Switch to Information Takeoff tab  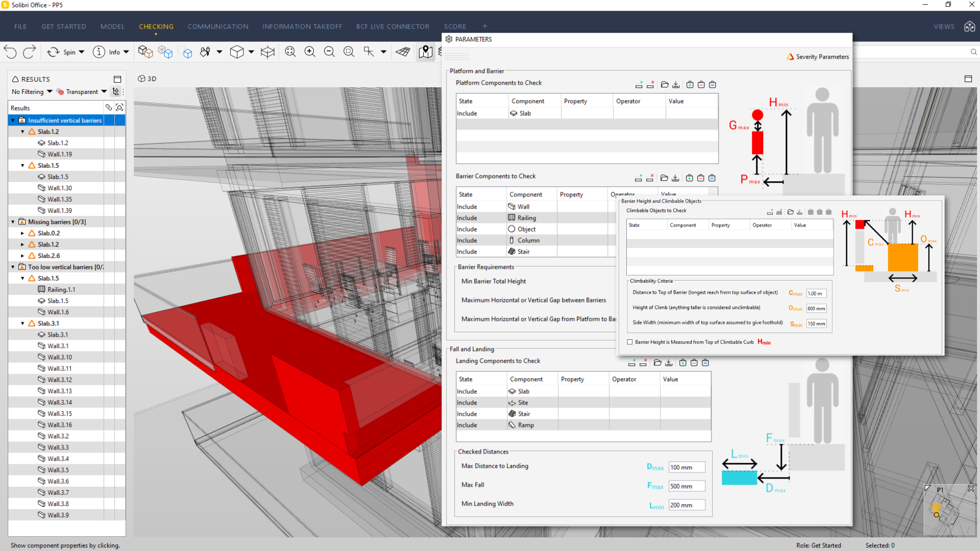click(x=302, y=27)
